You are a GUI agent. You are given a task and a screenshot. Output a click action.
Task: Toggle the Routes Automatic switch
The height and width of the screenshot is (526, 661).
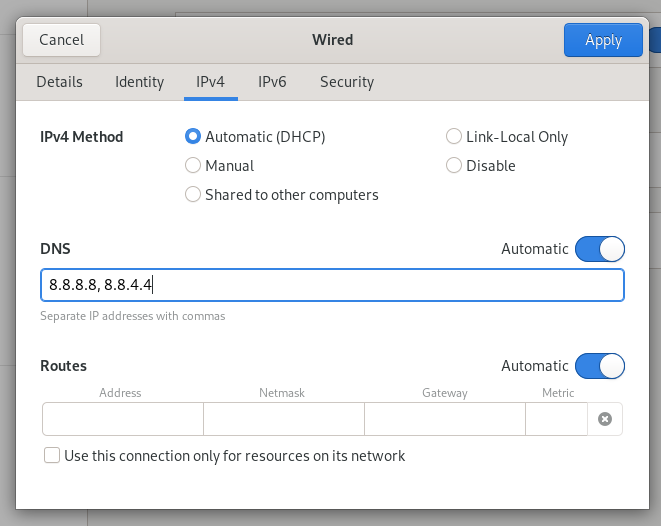tap(599, 366)
